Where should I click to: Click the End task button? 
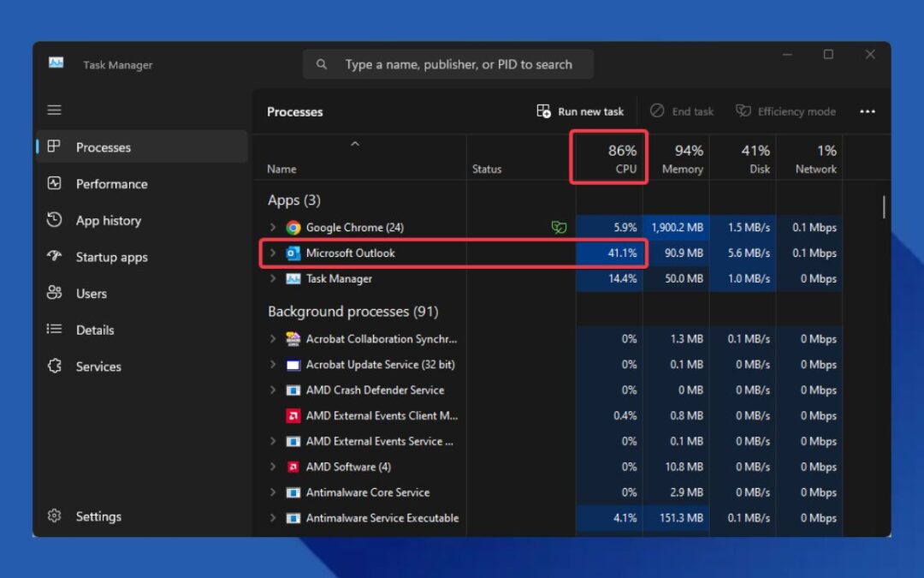(x=682, y=111)
